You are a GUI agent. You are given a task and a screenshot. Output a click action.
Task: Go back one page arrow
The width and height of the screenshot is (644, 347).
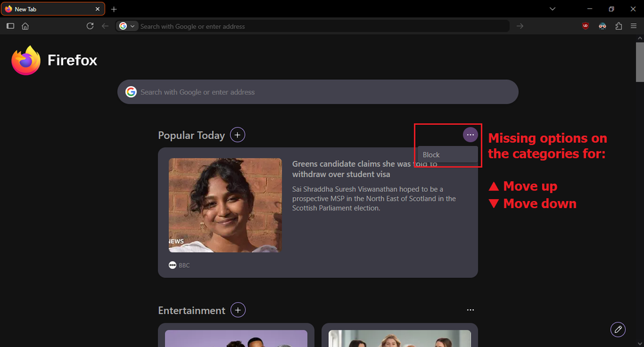pos(105,26)
